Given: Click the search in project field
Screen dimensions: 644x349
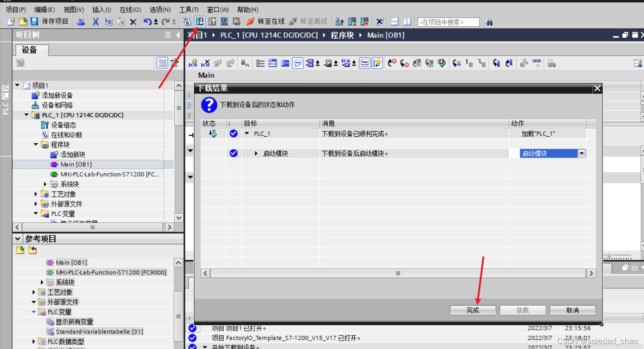Looking at the screenshot, I should tap(449, 22).
